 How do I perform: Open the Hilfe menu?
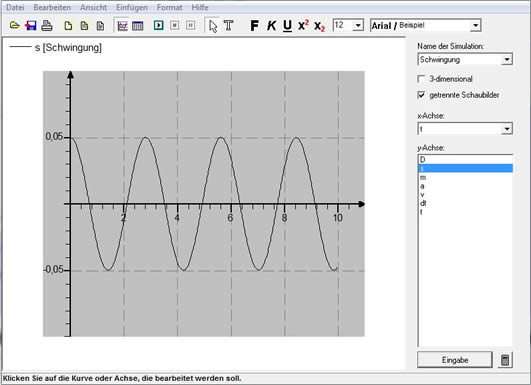[x=200, y=7]
